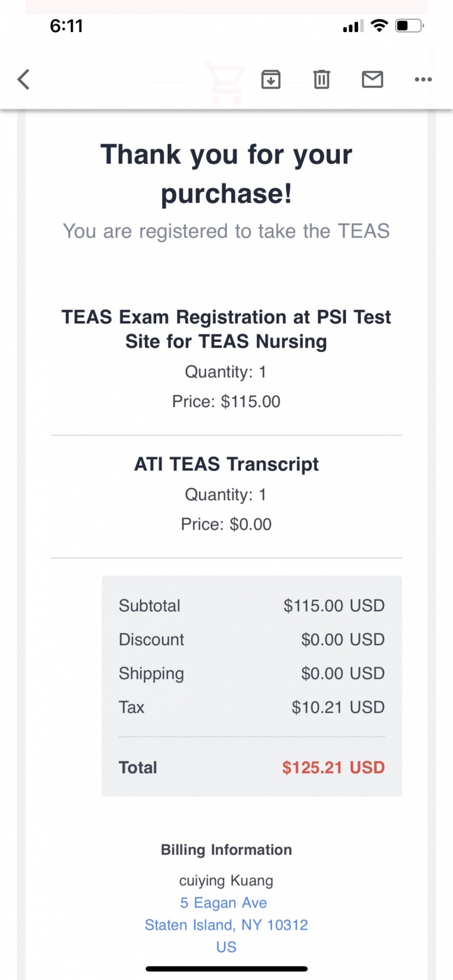Viewport: 453px width, 980px height.
Task: Open the Staten Island, NY 10312 link
Action: tap(226, 925)
